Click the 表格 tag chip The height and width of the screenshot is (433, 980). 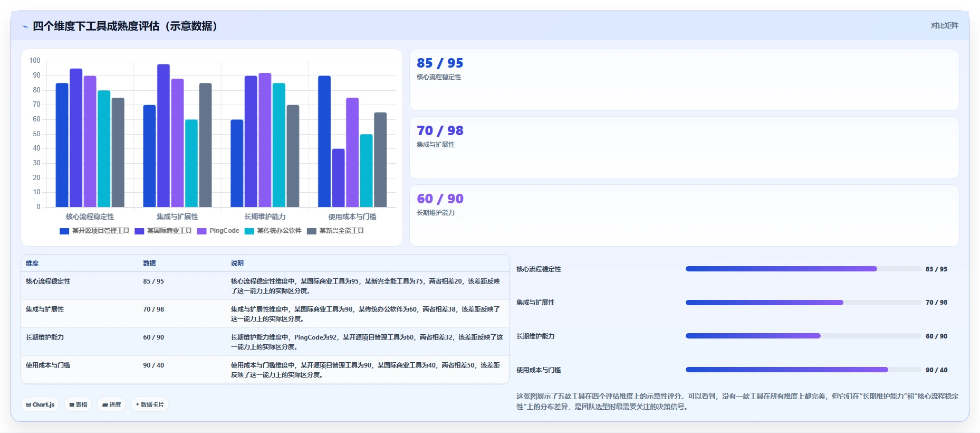pos(78,404)
